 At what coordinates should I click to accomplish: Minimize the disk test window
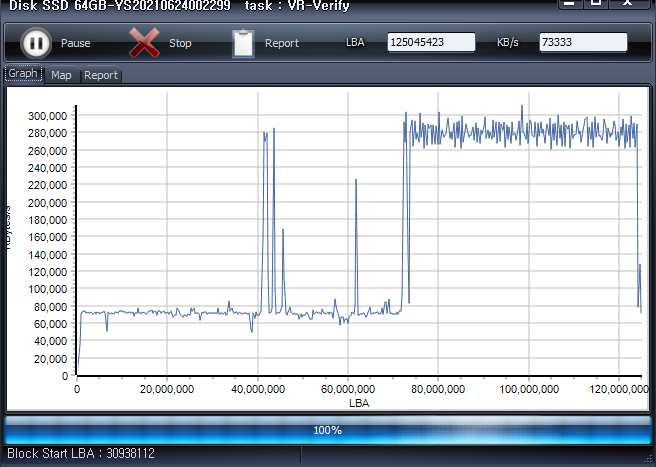click(x=568, y=3)
